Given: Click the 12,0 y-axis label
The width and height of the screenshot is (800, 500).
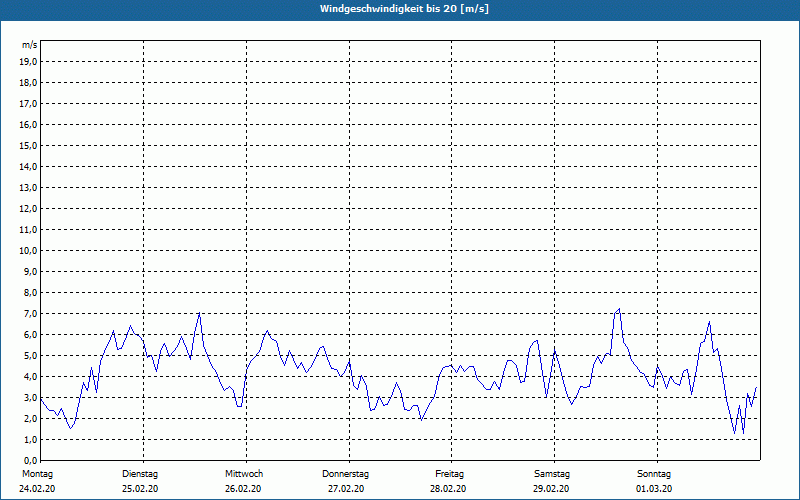Looking at the screenshot, I should pyautogui.click(x=28, y=208).
